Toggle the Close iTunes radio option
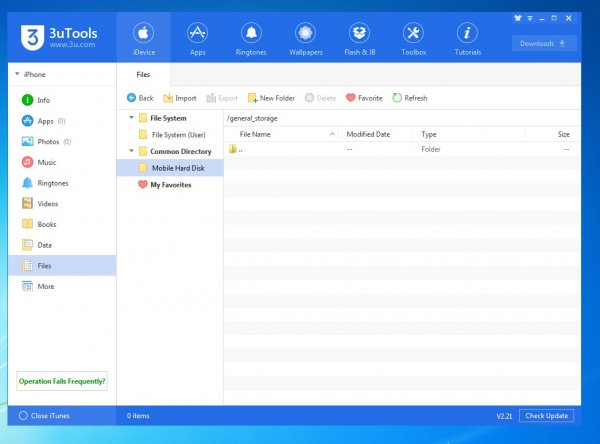 click(23, 415)
